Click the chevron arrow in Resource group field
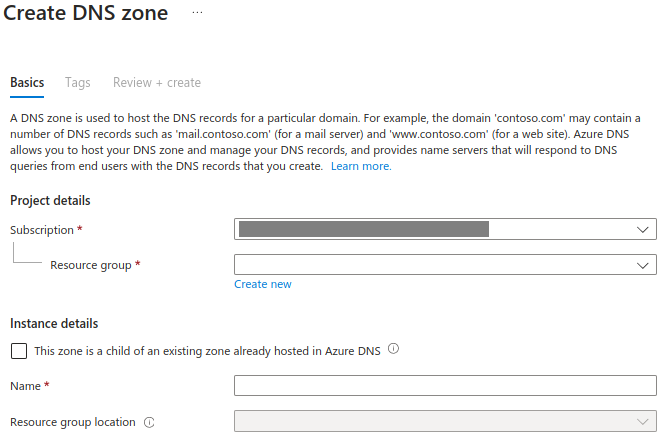 point(643,265)
